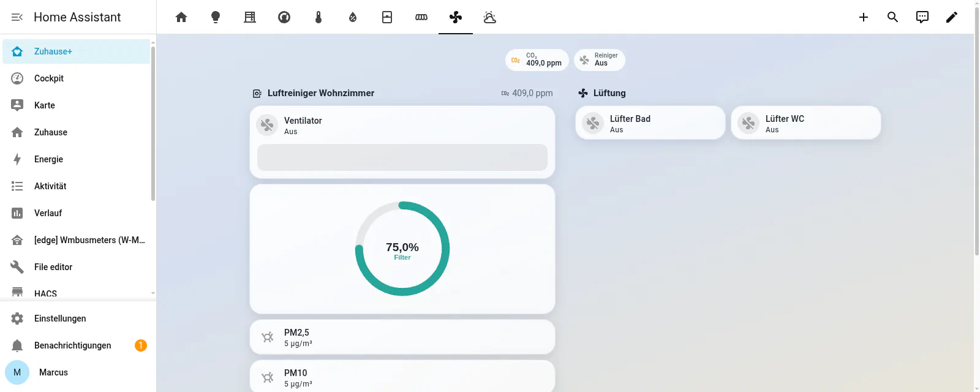Screen dimensions: 980x392
Task: Open the partly cloudy weather tab
Action: (x=490, y=17)
